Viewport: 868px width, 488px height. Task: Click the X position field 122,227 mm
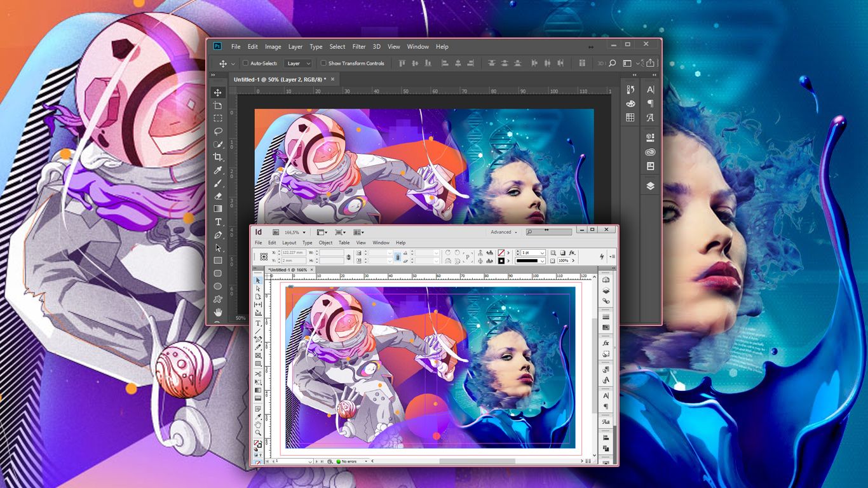coord(294,253)
